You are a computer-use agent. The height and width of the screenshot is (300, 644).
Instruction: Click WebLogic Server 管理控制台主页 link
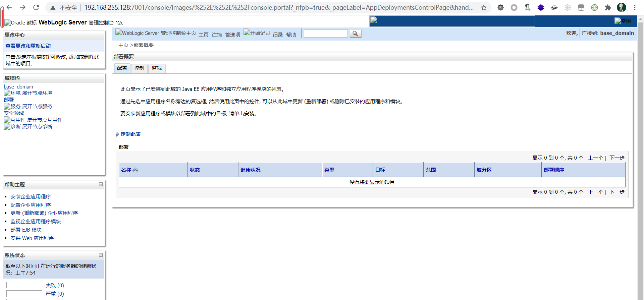[x=156, y=33]
